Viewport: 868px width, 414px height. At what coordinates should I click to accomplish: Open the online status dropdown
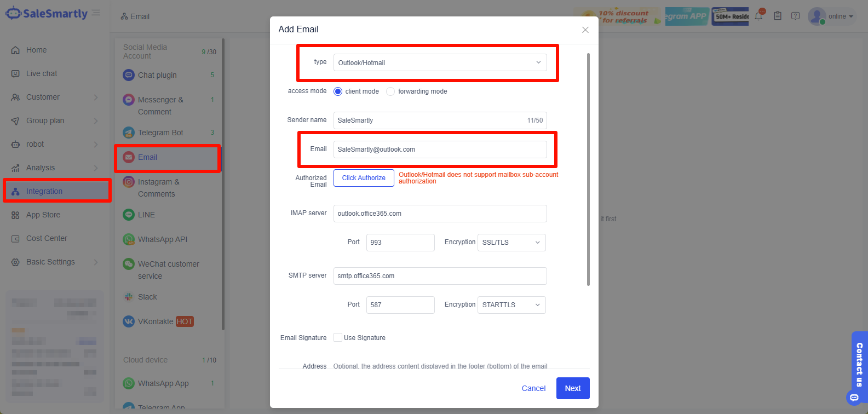pyautogui.click(x=841, y=16)
